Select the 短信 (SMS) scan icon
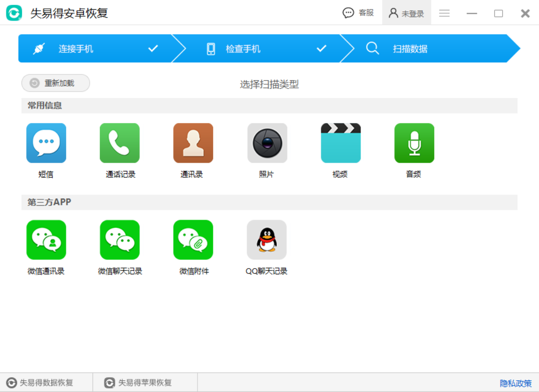The width and height of the screenshot is (539, 392). click(46, 143)
